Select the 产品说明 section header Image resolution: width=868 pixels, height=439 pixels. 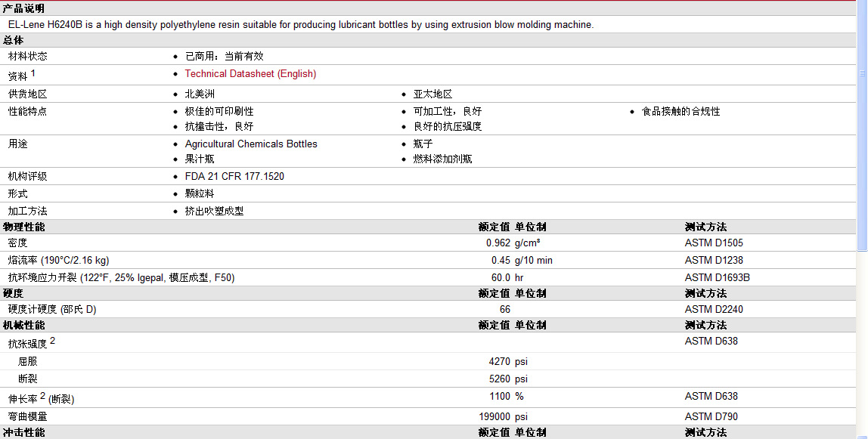23,8
